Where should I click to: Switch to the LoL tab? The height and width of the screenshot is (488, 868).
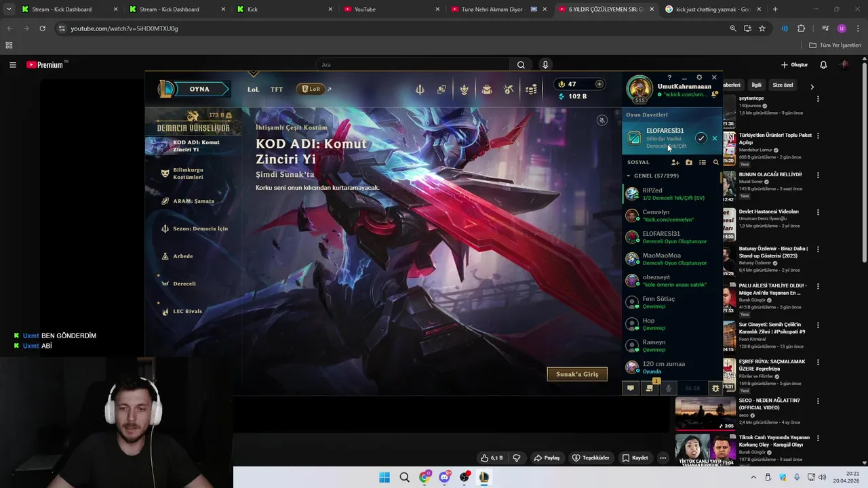tap(253, 89)
